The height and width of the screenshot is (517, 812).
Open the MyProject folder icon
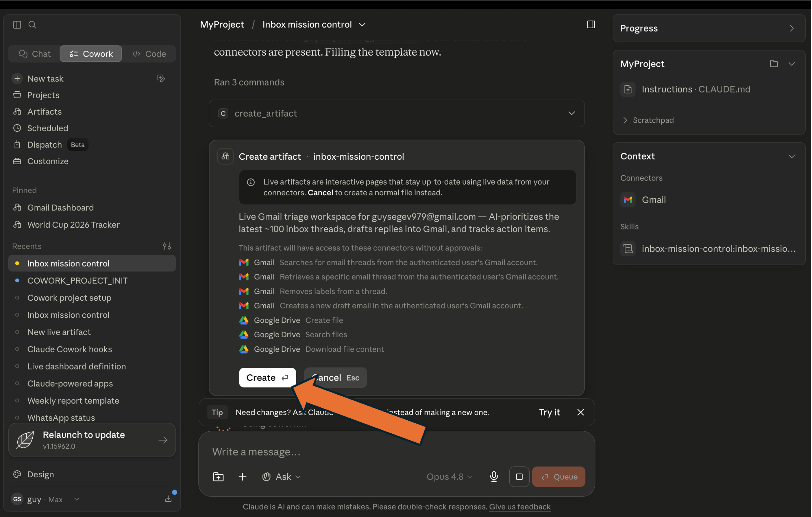[x=774, y=64]
